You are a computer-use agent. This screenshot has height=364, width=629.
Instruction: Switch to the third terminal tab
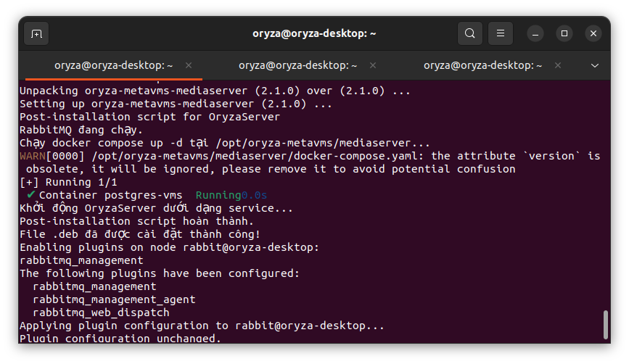pyautogui.click(x=482, y=65)
